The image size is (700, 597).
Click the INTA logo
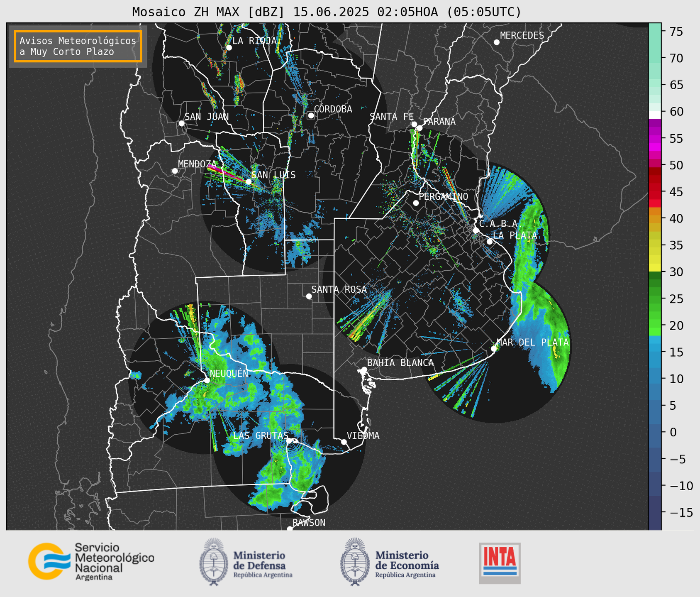click(500, 563)
